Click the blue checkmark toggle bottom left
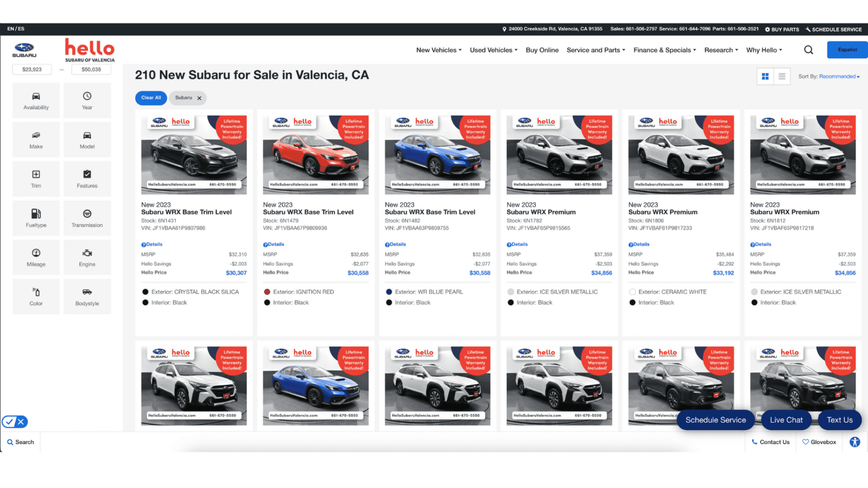Image resolution: width=868 pixels, height=488 pixels. tap(9, 422)
